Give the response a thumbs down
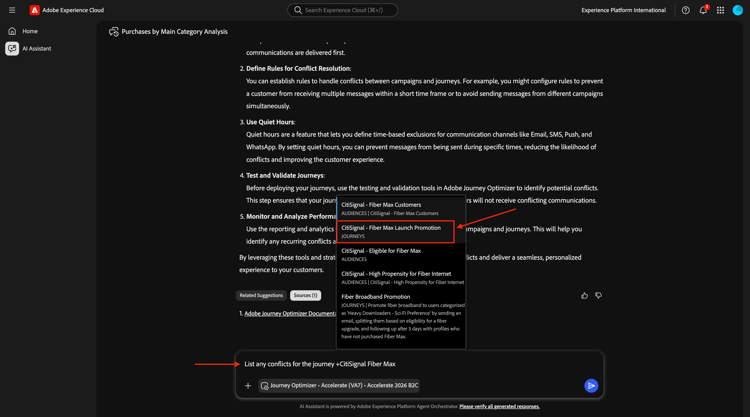The width and height of the screenshot is (750, 417). tap(598, 296)
